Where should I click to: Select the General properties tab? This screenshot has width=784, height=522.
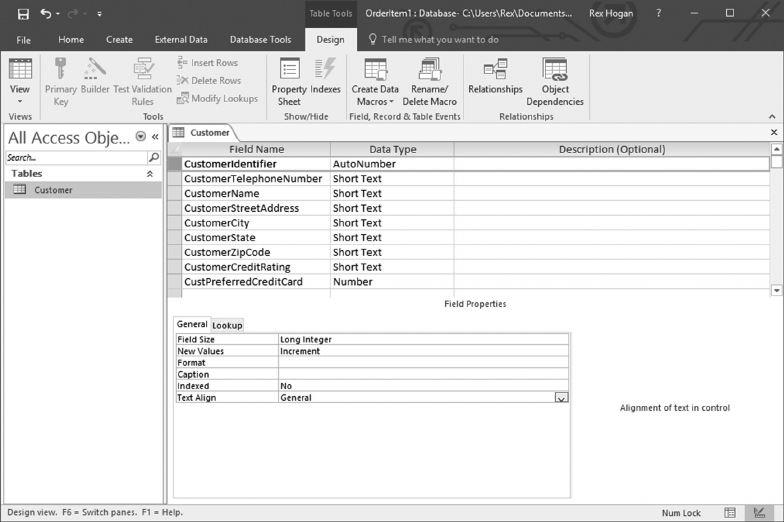coord(192,324)
